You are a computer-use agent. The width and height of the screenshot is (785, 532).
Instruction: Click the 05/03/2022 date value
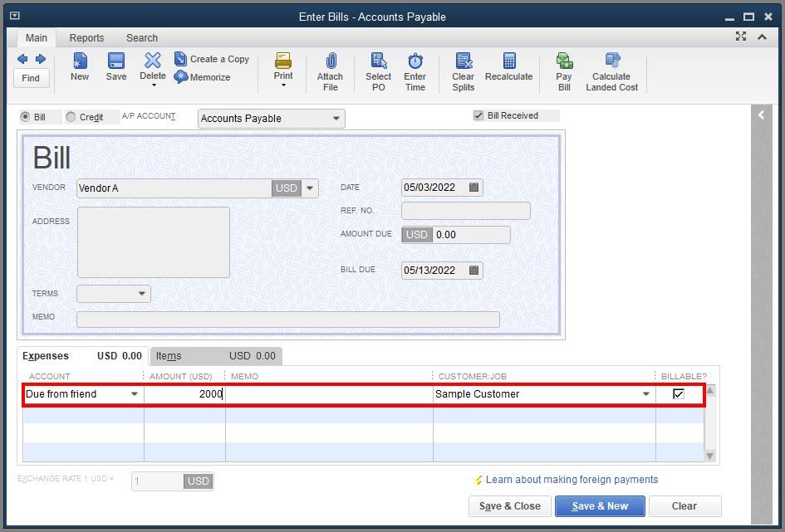[x=429, y=188]
